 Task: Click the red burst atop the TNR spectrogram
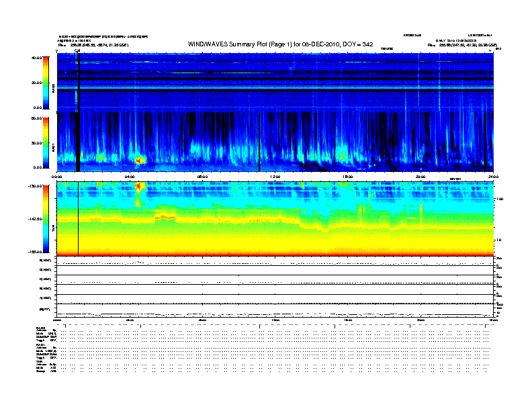click(x=139, y=186)
